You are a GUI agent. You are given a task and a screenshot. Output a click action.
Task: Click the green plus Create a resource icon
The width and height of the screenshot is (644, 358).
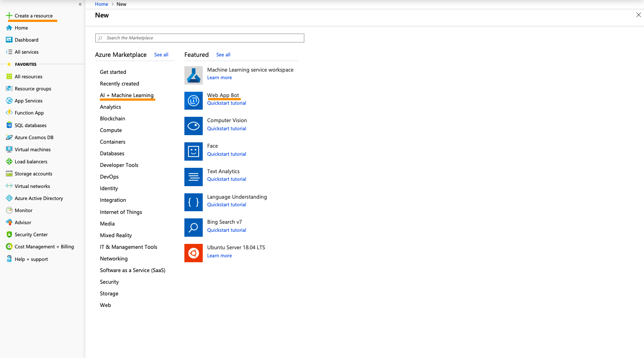click(9, 16)
